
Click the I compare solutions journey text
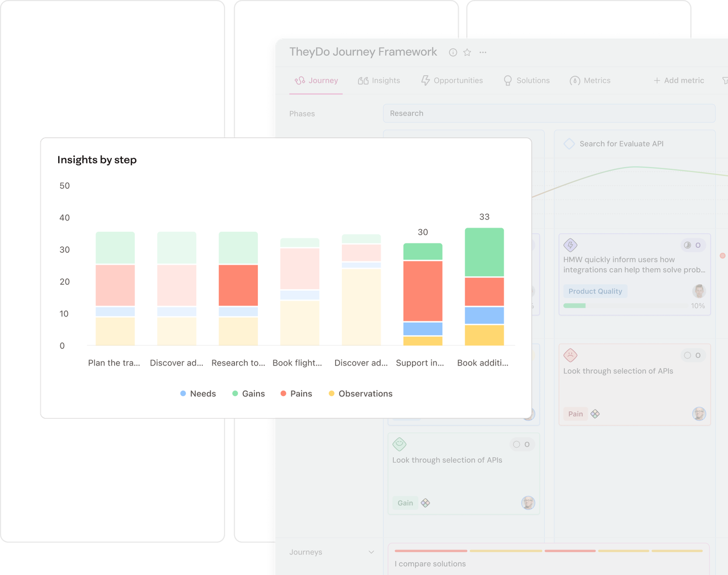coord(430,564)
